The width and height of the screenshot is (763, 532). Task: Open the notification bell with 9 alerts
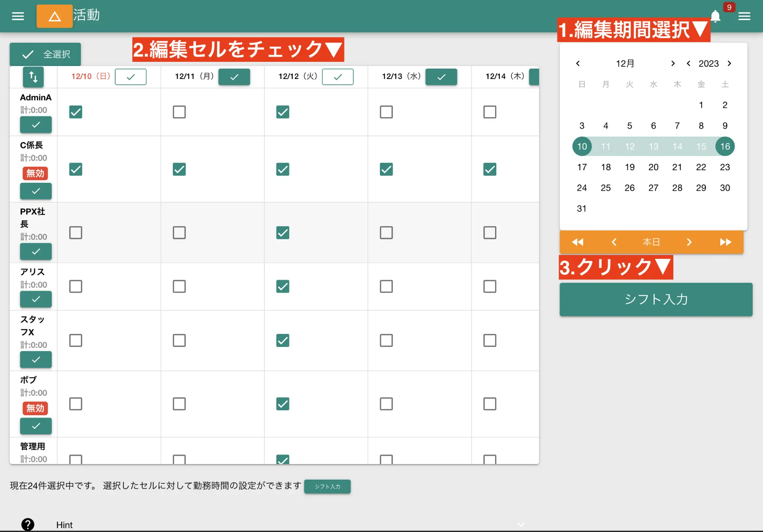(x=716, y=16)
